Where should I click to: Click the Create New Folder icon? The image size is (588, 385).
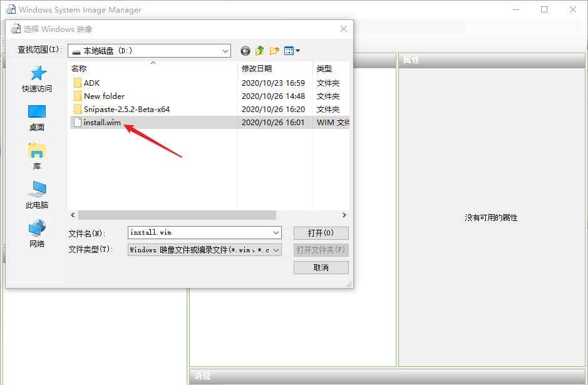[274, 51]
